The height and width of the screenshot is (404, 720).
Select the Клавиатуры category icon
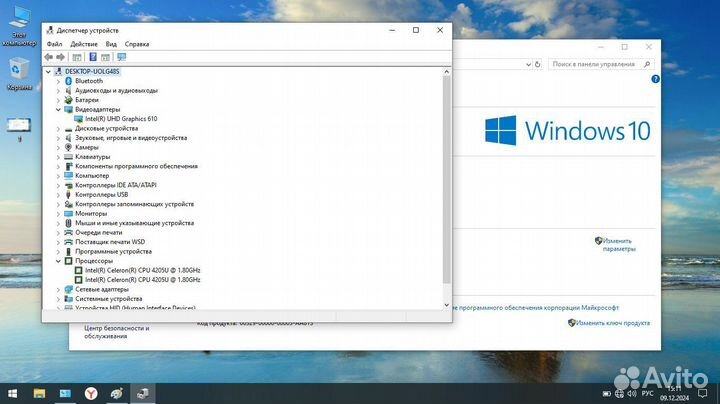(68, 157)
